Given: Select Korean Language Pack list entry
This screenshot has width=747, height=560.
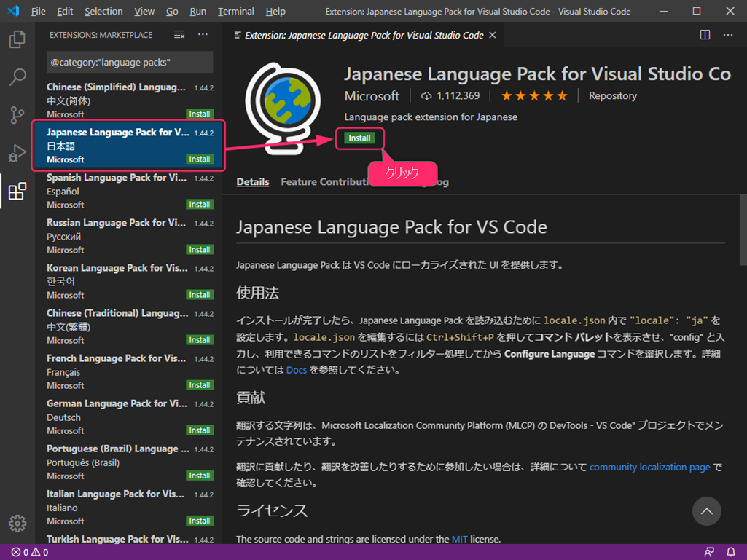Looking at the screenshot, I should click(x=130, y=281).
